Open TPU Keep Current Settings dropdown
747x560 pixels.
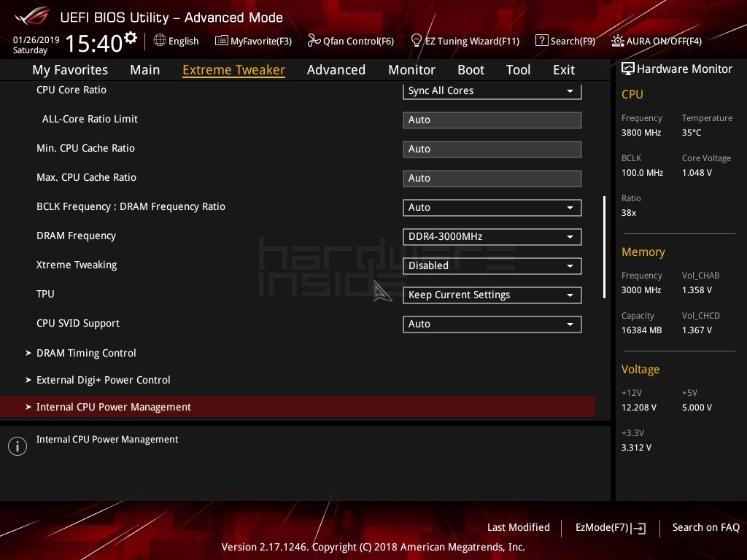(492, 295)
